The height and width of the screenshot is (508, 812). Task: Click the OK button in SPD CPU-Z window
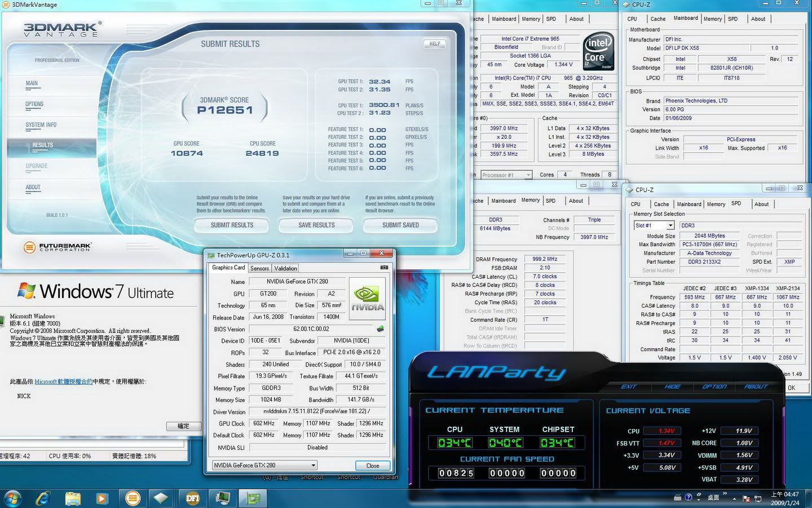point(791,388)
